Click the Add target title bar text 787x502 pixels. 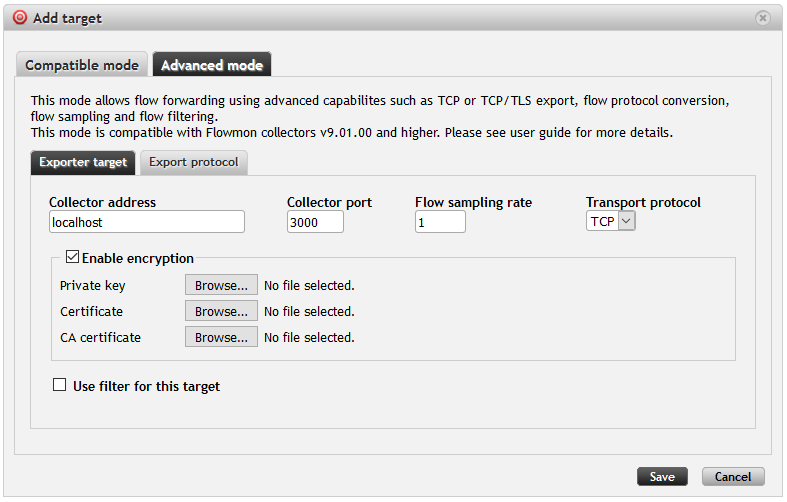[x=68, y=18]
